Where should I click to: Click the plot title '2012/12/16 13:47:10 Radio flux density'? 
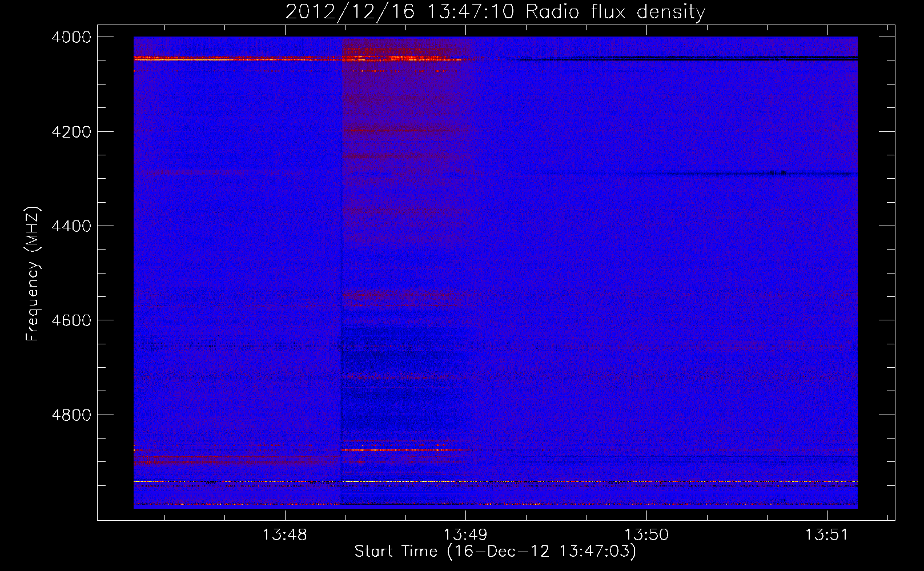[495, 12]
